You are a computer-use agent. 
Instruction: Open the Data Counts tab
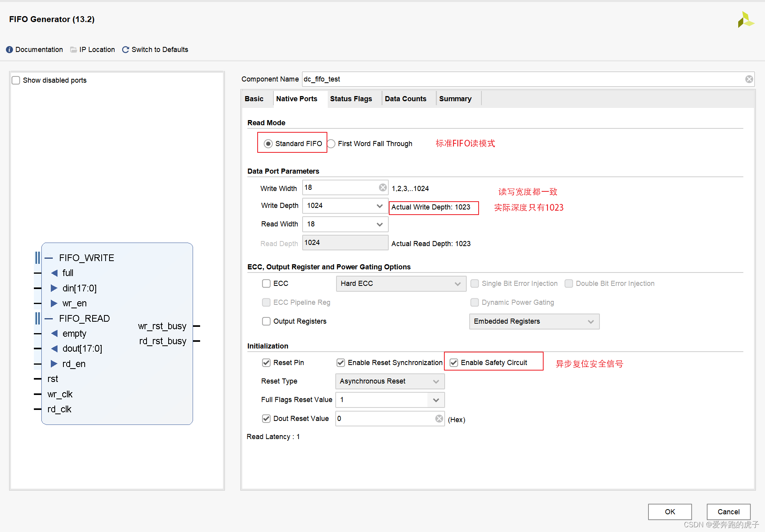(x=405, y=99)
